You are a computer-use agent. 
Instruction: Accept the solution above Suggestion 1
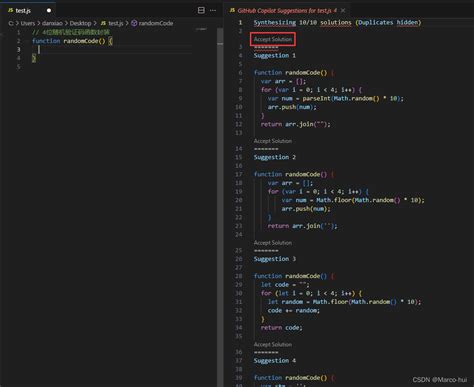pyautogui.click(x=273, y=39)
